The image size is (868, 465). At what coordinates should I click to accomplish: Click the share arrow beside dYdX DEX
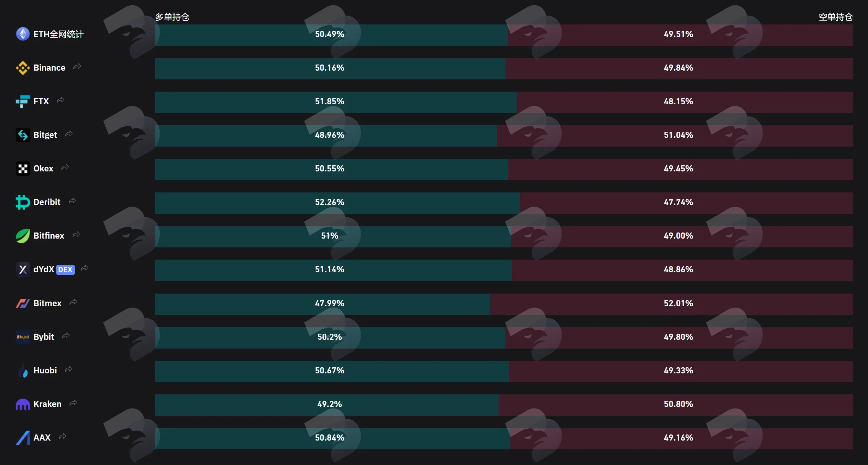[x=84, y=268]
